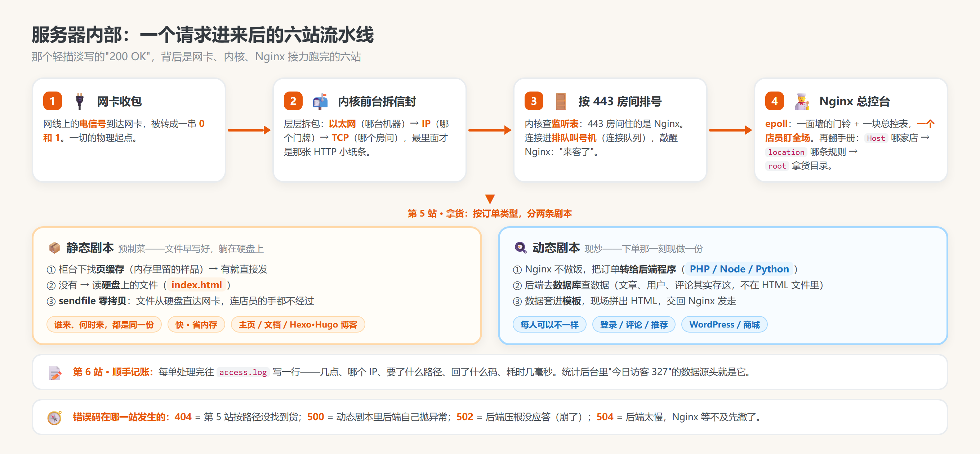Click the package icon beside 静态剧本
Image resolution: width=980 pixels, height=454 pixels.
point(54,248)
